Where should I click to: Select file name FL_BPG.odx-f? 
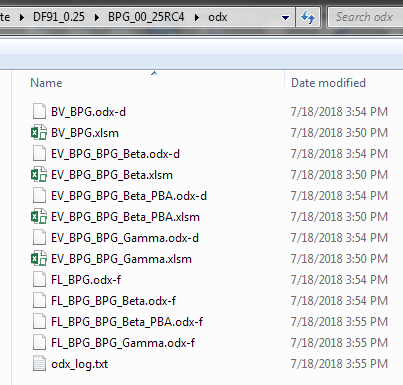tap(86, 280)
